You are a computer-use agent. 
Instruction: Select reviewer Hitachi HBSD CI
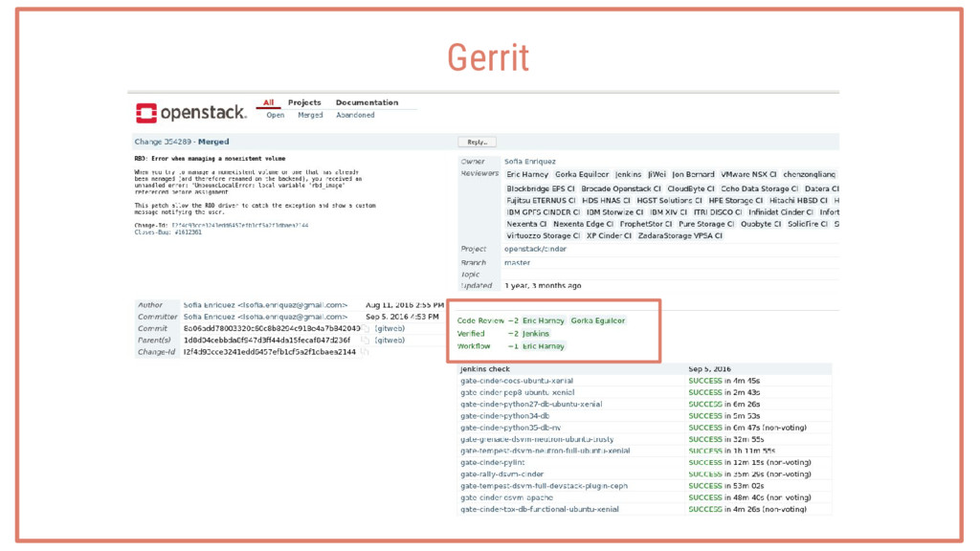[x=798, y=201]
